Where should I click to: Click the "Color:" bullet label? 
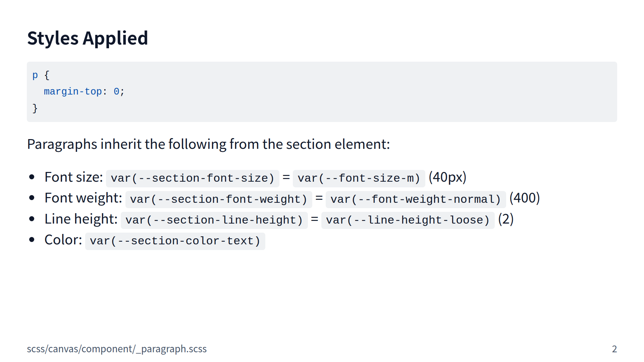click(x=63, y=240)
